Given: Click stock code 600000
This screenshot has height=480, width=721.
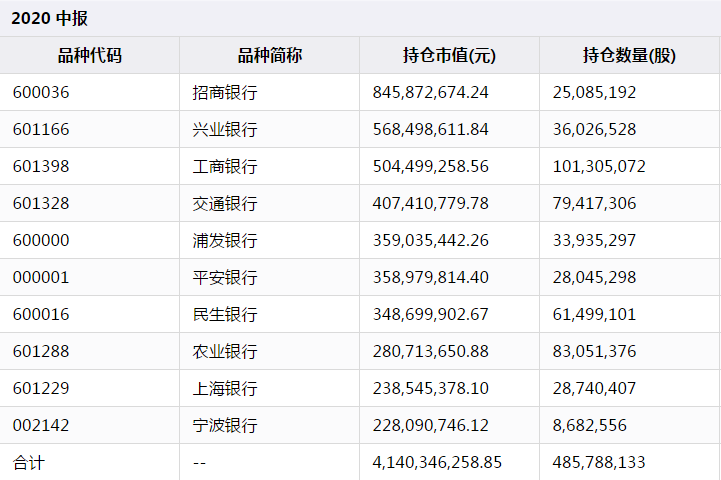Looking at the screenshot, I should (x=41, y=240).
